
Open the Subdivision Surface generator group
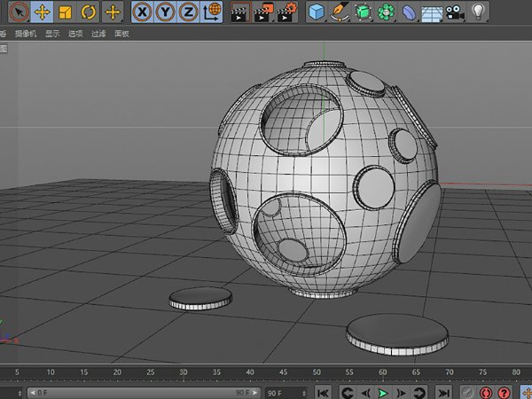click(x=362, y=12)
